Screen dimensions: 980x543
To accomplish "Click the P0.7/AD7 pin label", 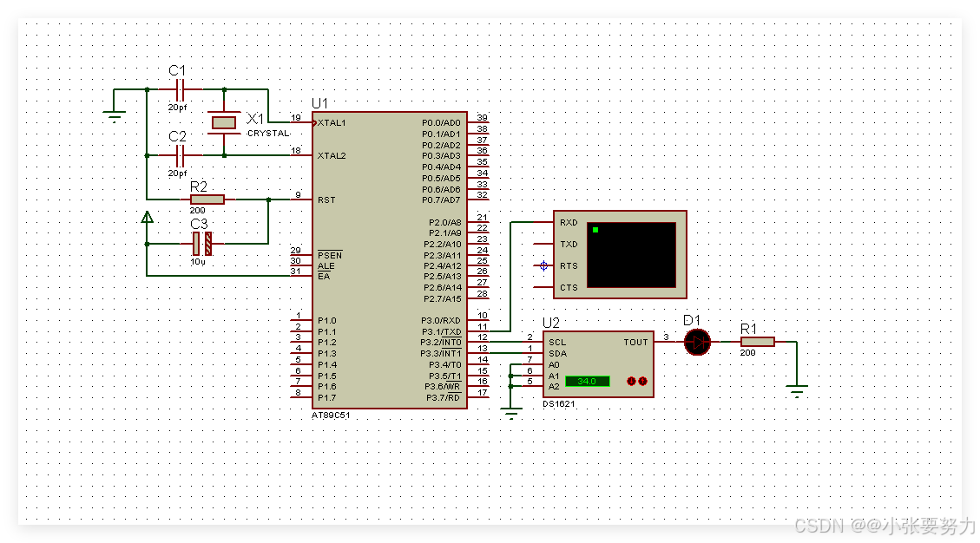I will (x=441, y=200).
